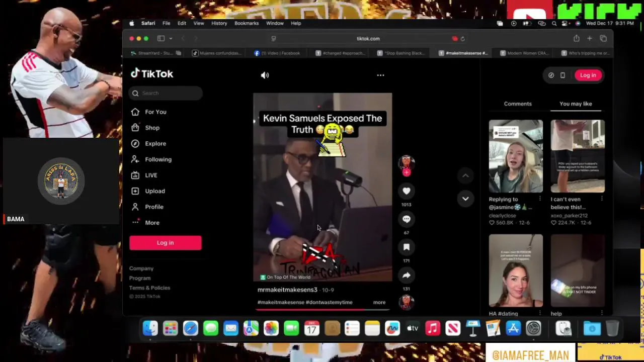
Task: Mute the TikTok video with the speaker icon
Action: pos(265,75)
